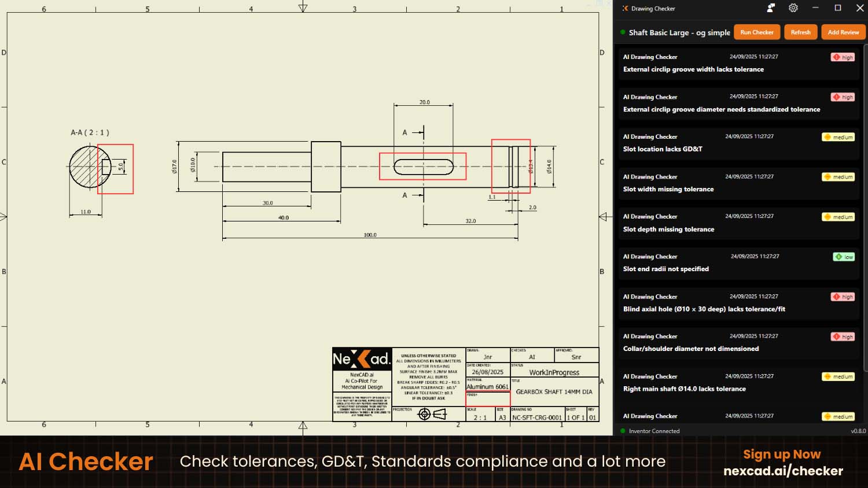Click the high badge on blind axial hole issue

point(843,296)
